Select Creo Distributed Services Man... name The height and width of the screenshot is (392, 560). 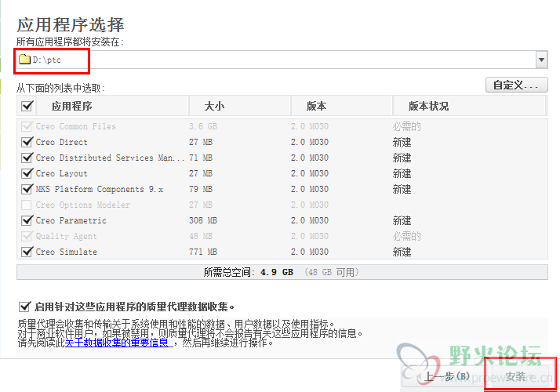click(110, 158)
